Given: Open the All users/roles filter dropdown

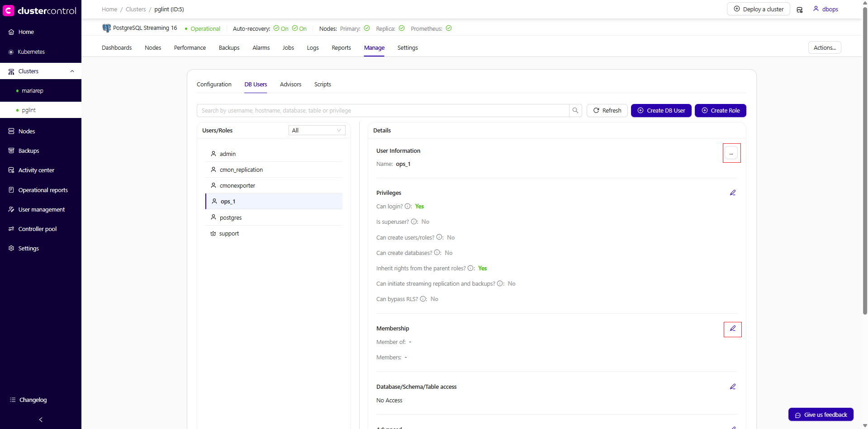Looking at the screenshot, I should (317, 130).
